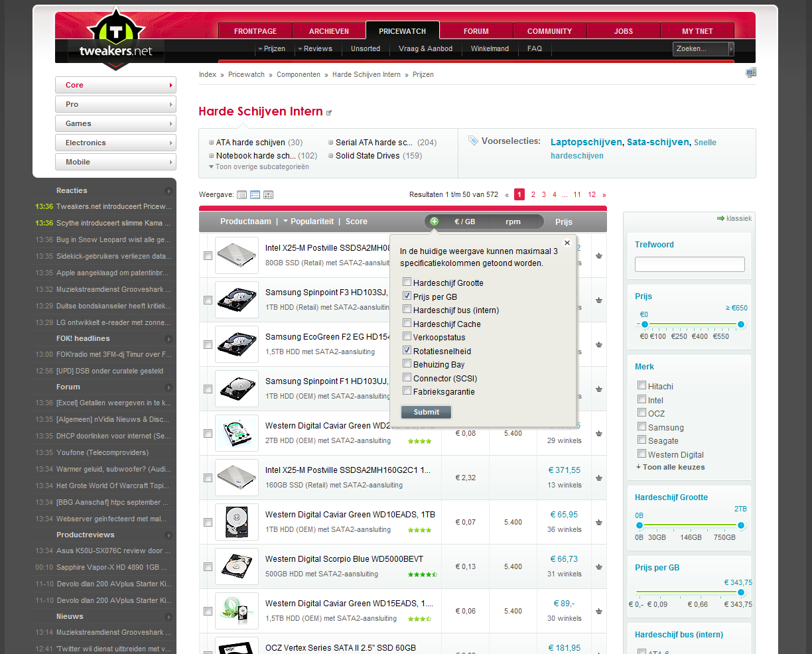812x654 pixels.
Task: Open the COMMUNITY tab
Action: click(550, 31)
